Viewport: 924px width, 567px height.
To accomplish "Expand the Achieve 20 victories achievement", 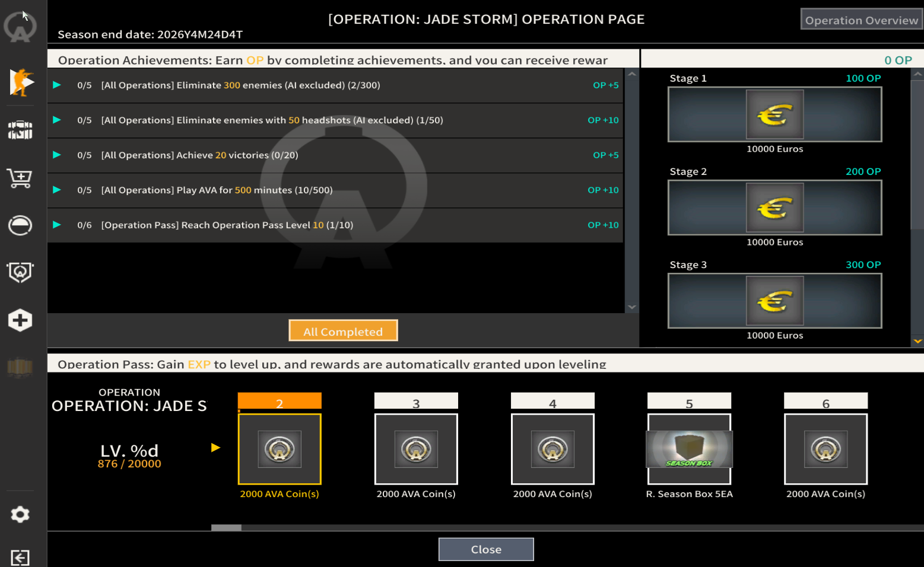I will [x=57, y=155].
